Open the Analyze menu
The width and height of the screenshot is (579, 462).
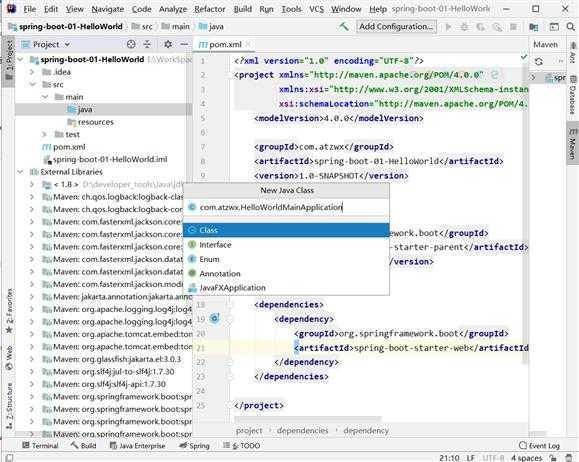pos(173,9)
